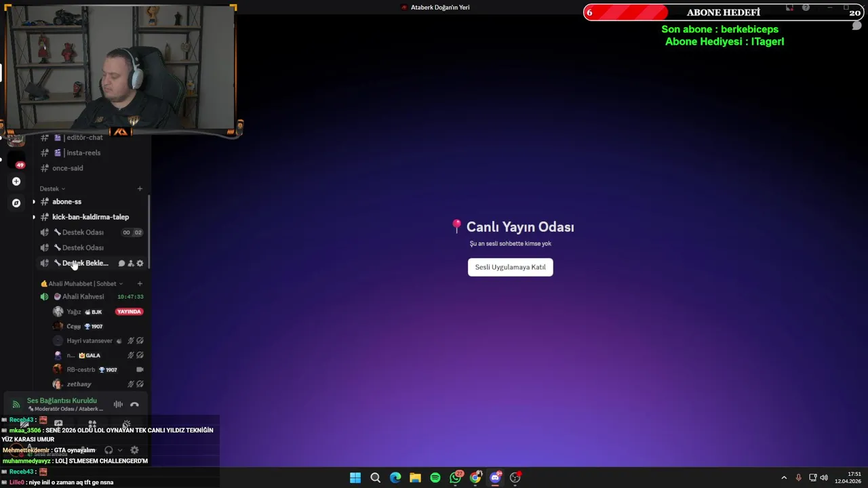The height and width of the screenshot is (488, 868).
Task: Select user Yağız in Ahali Kahvesi
Action: [73, 312]
